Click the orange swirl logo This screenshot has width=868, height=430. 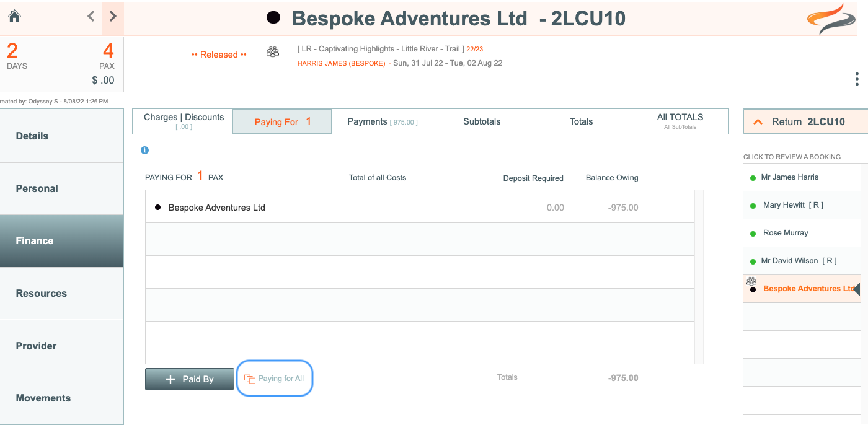(831, 19)
